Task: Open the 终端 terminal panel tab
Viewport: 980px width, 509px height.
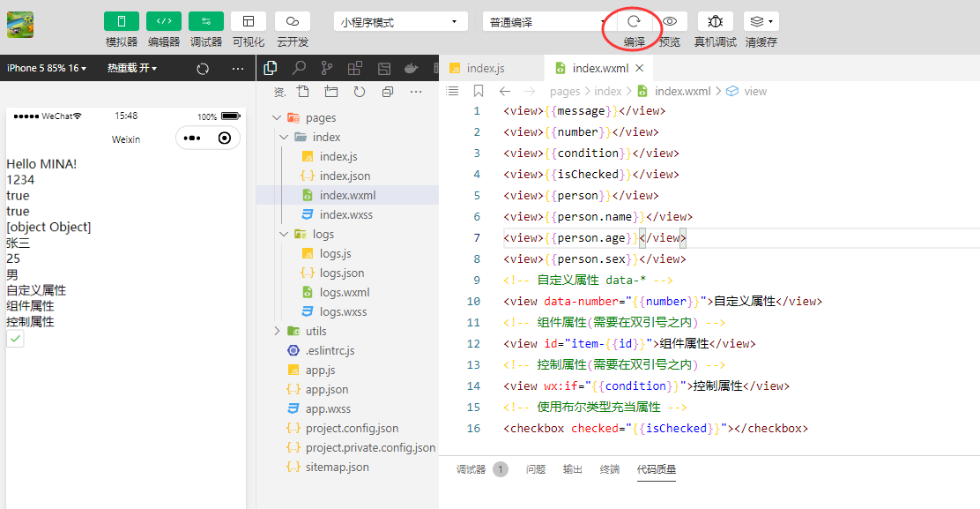Action: point(609,469)
